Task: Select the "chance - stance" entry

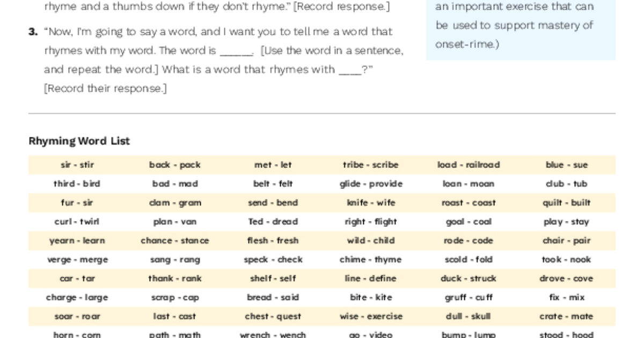Action: 174,240
